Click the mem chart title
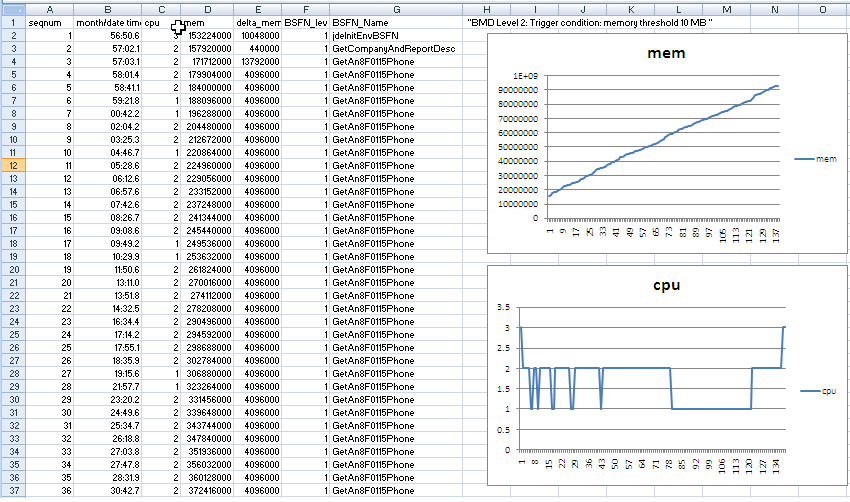Image resolution: width=850 pixels, height=502 pixels. [666, 53]
